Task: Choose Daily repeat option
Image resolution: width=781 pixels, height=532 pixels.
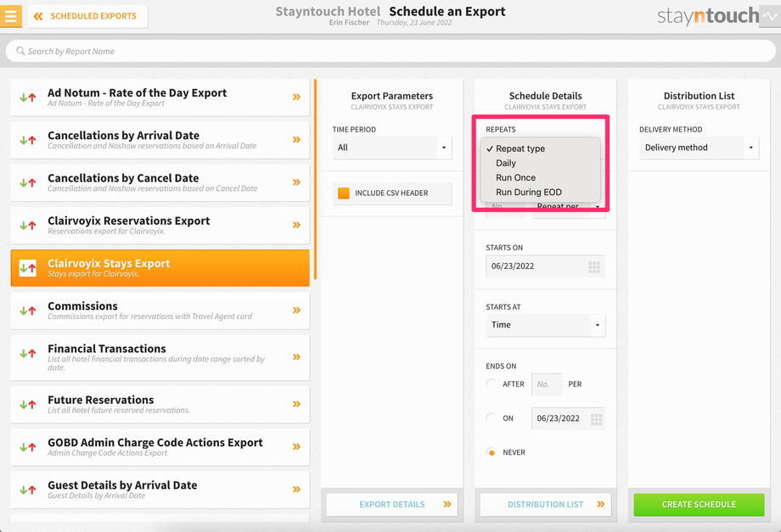Action: [541, 163]
